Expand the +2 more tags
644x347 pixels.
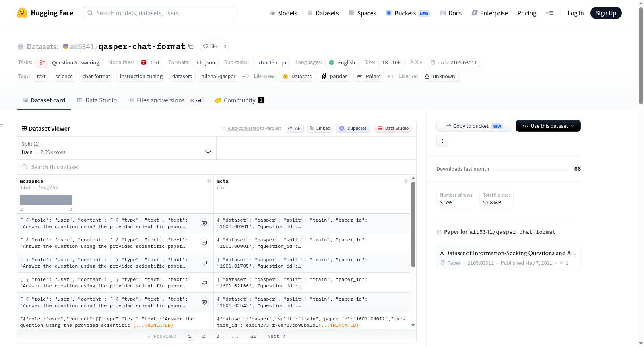coord(246,76)
